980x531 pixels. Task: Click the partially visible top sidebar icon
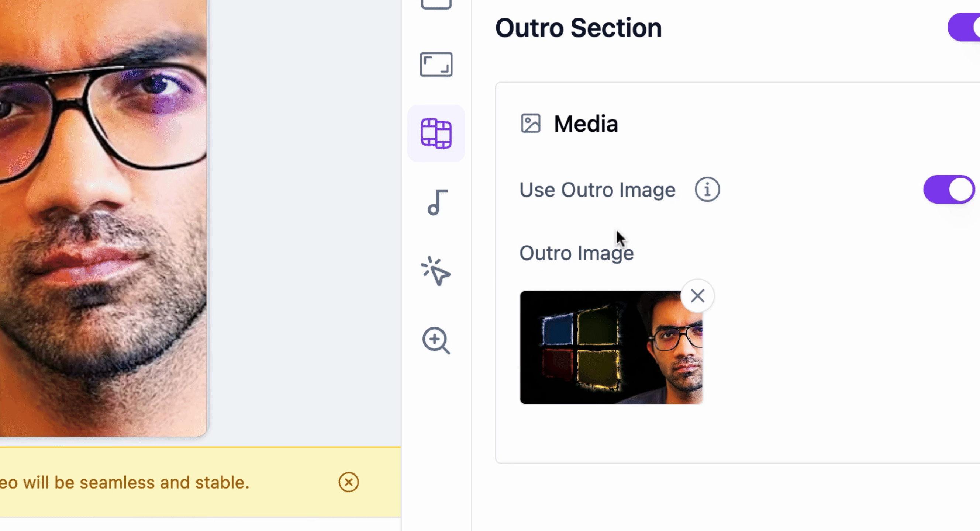pyautogui.click(x=436, y=4)
